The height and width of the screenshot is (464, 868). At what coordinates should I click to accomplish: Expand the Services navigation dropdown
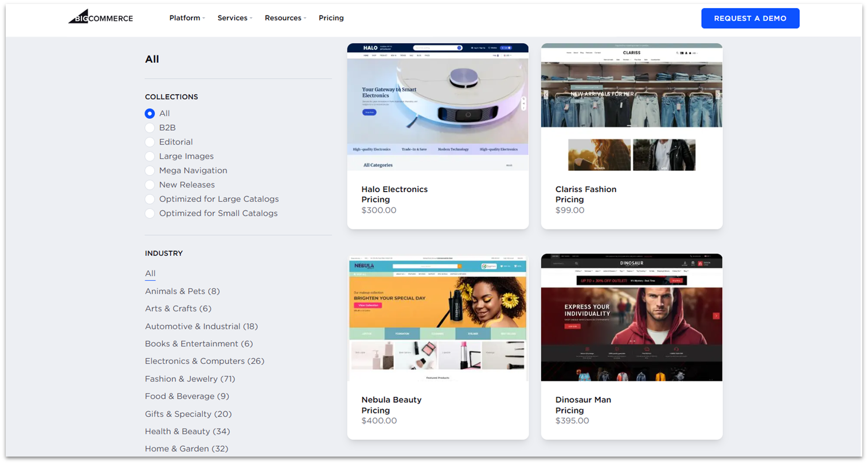coord(233,18)
